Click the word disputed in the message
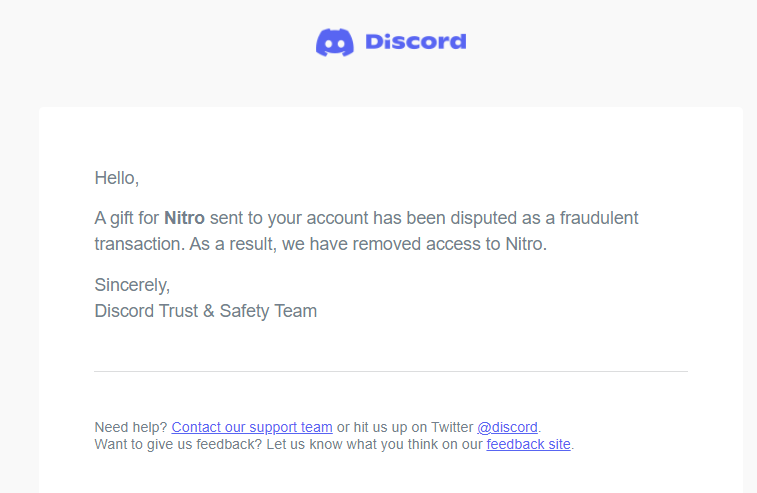The width and height of the screenshot is (757, 493). click(x=486, y=218)
